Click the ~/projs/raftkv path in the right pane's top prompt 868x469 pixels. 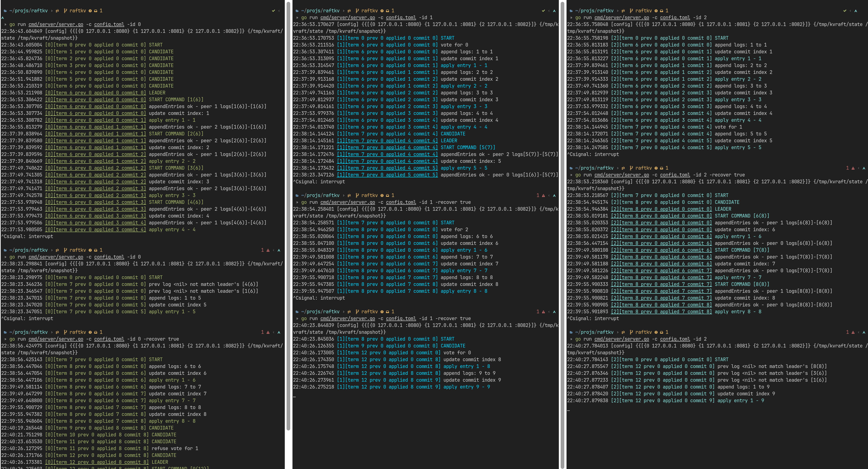(594, 11)
